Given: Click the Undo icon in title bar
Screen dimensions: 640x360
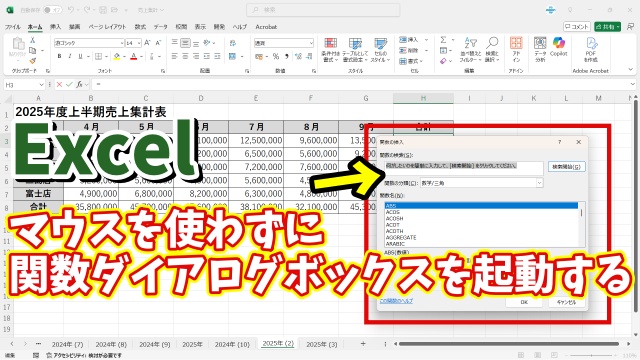Looking at the screenshot, I should point(71,10).
